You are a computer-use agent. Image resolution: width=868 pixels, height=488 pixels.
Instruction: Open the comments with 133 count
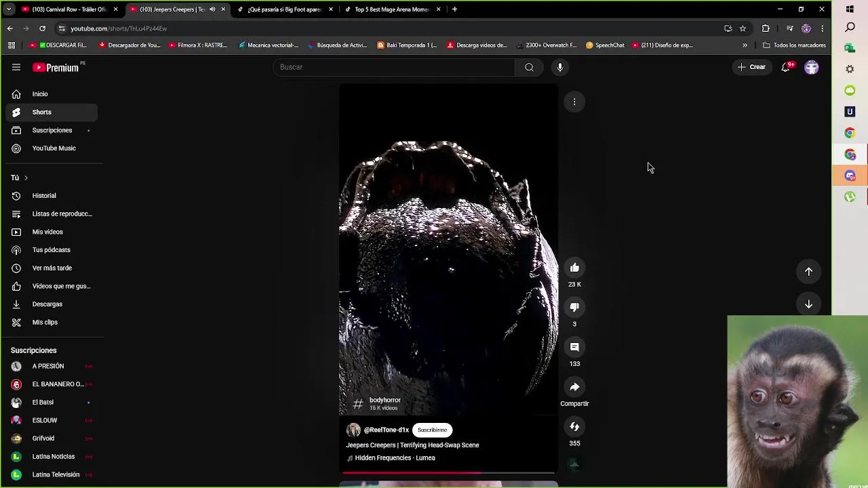tap(574, 347)
